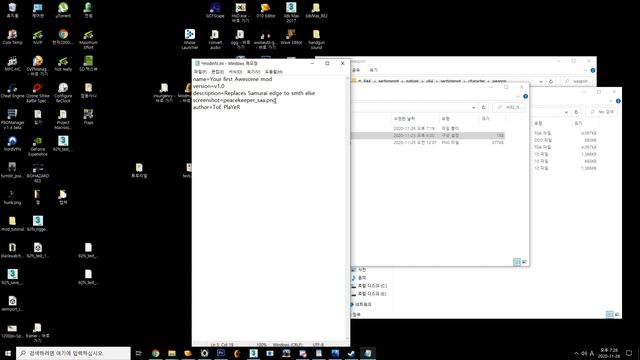
Task: Open the Maximum Effort desktop icon
Action: point(88,40)
